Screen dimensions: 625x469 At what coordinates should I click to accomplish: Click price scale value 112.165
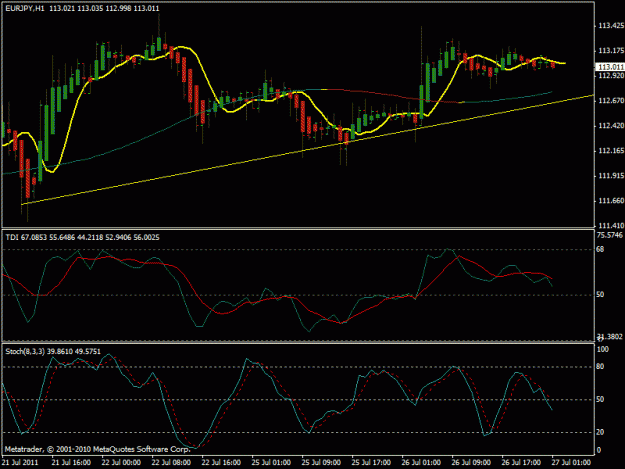[611, 151]
